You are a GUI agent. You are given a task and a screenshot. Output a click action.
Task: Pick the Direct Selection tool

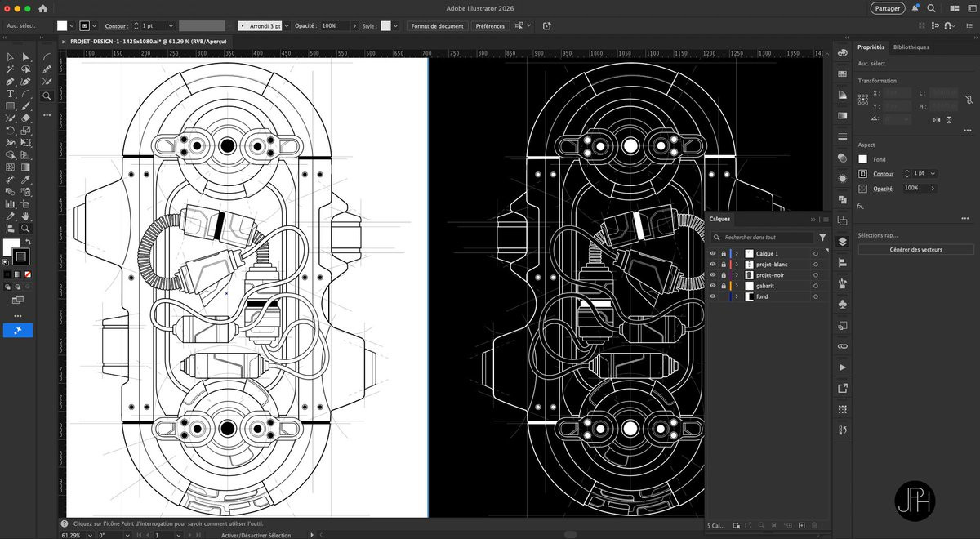click(x=26, y=57)
